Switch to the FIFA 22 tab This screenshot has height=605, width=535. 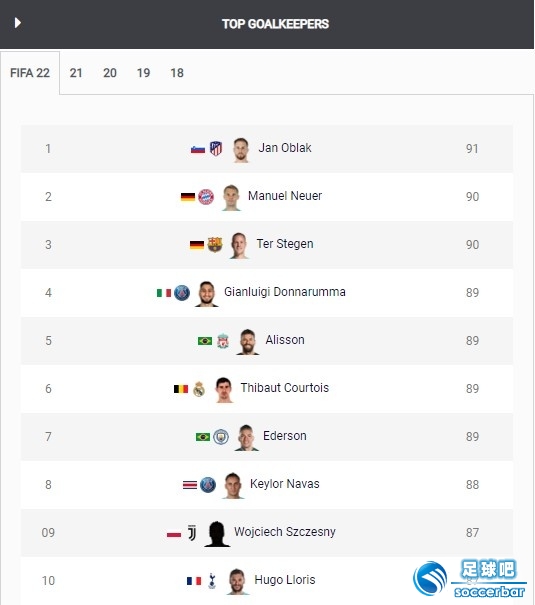pos(30,73)
